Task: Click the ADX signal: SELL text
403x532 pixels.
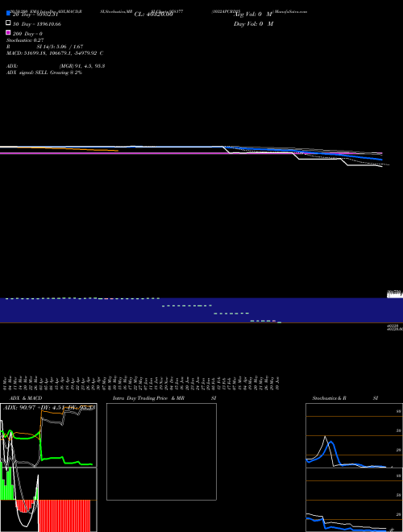Action: (44, 73)
